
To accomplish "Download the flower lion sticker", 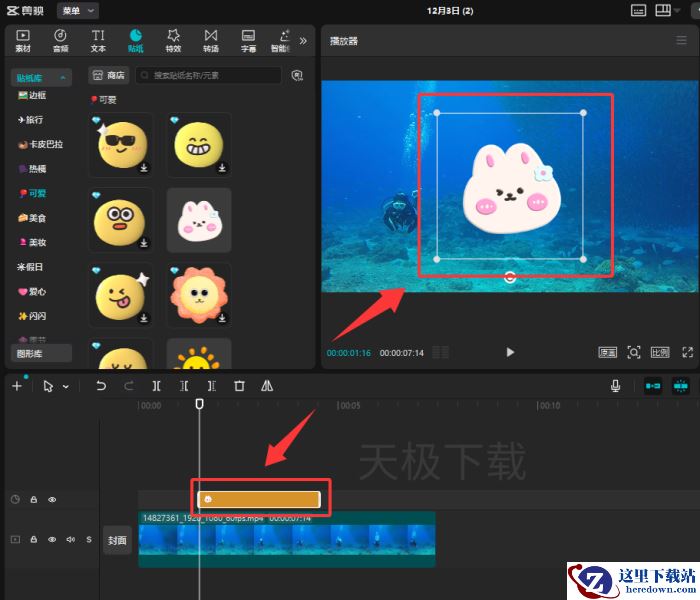I will 222,318.
